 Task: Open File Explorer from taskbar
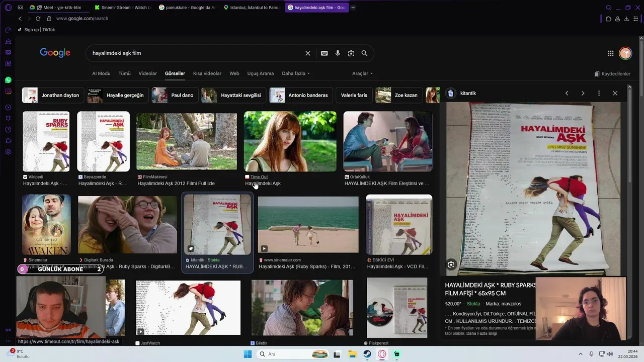(352, 354)
